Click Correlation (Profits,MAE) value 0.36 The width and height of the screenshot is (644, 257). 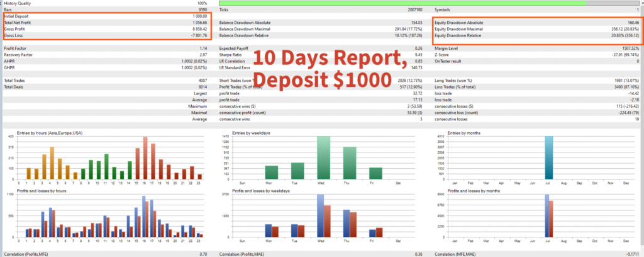(418, 254)
